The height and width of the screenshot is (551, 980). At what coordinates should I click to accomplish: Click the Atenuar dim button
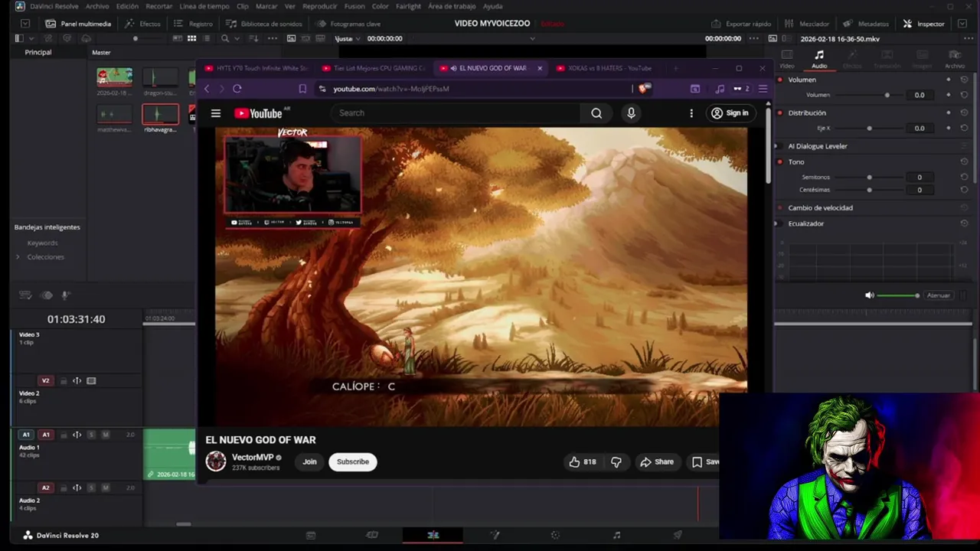pyautogui.click(x=938, y=295)
